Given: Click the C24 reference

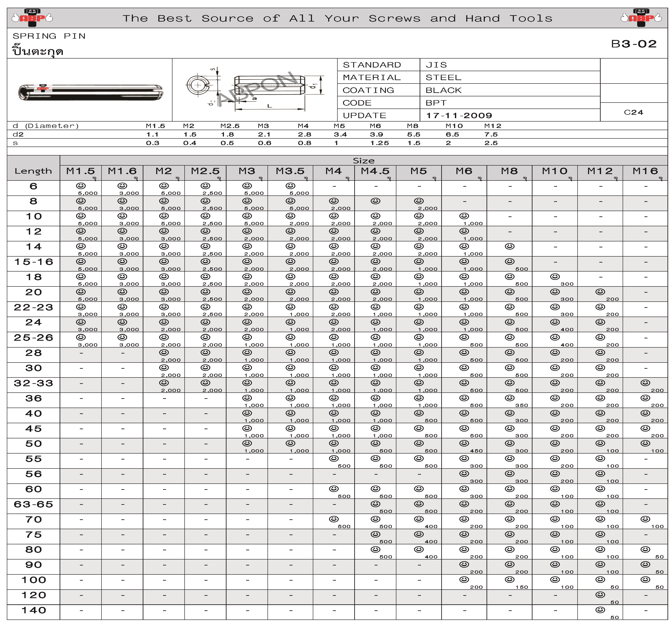Looking at the screenshot, I should pyautogui.click(x=634, y=112).
